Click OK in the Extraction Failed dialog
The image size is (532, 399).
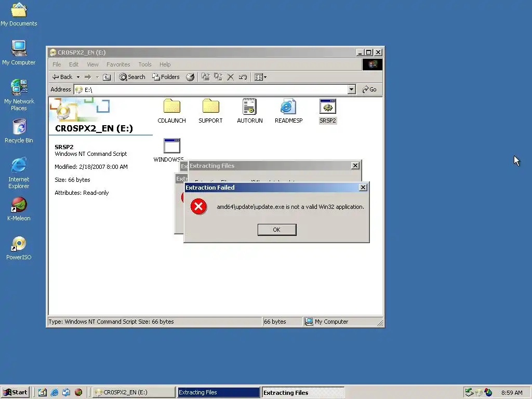tap(277, 230)
